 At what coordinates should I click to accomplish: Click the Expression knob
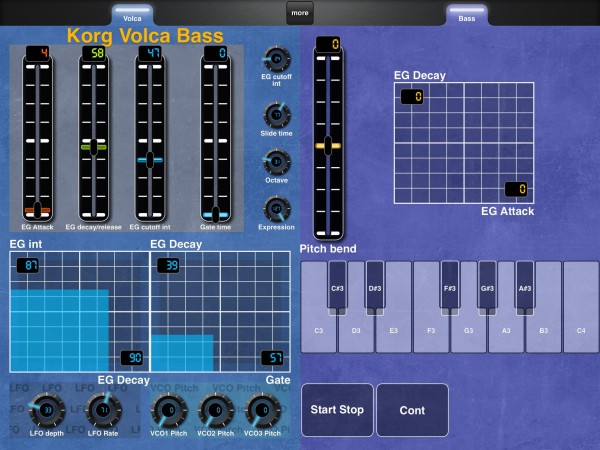276,209
